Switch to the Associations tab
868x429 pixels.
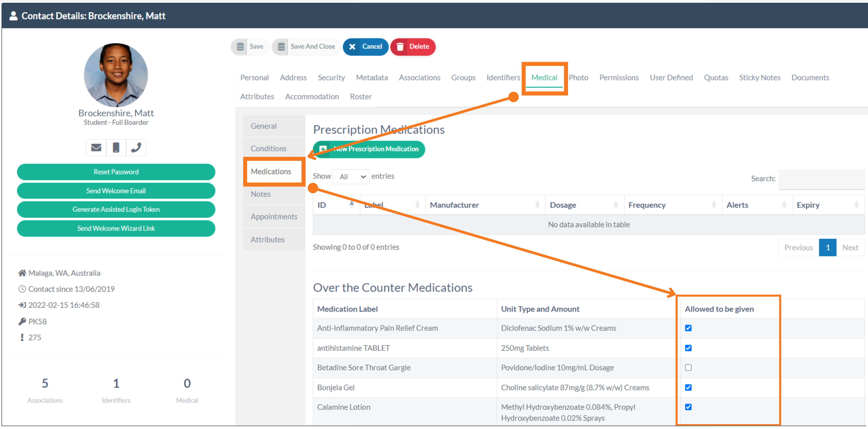tap(419, 77)
